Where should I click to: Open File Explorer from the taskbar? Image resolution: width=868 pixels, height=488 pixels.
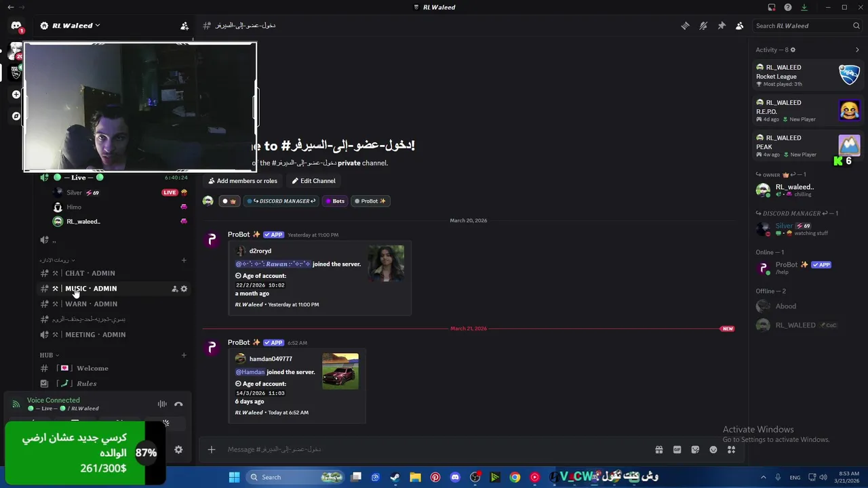click(415, 477)
